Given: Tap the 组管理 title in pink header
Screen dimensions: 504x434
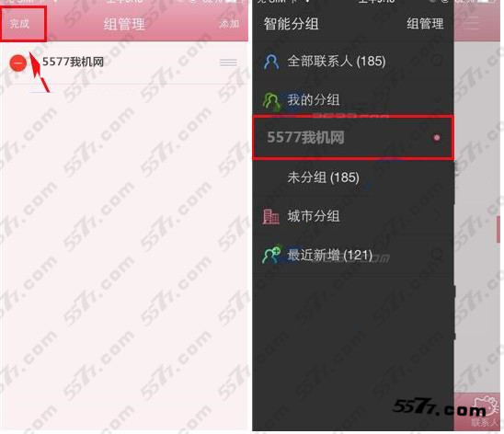Looking at the screenshot, I should point(124,24).
